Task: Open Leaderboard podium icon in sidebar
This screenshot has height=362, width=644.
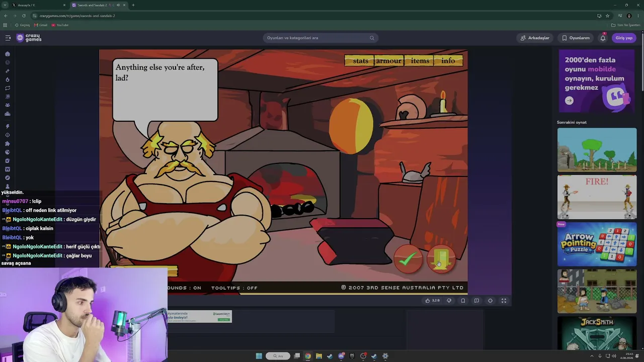Action: [x=8, y=114]
